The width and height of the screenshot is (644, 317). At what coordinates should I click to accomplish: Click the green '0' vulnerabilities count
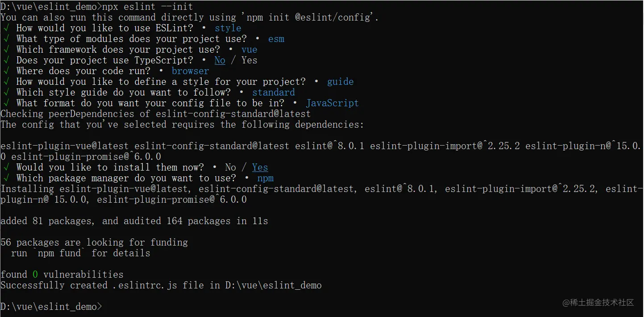pyautogui.click(x=35, y=275)
